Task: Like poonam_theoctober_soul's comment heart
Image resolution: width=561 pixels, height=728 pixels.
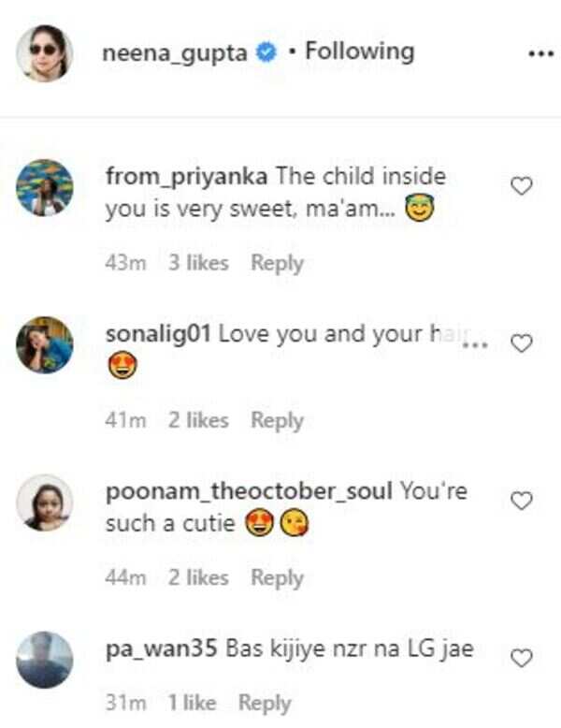Action: (522, 501)
